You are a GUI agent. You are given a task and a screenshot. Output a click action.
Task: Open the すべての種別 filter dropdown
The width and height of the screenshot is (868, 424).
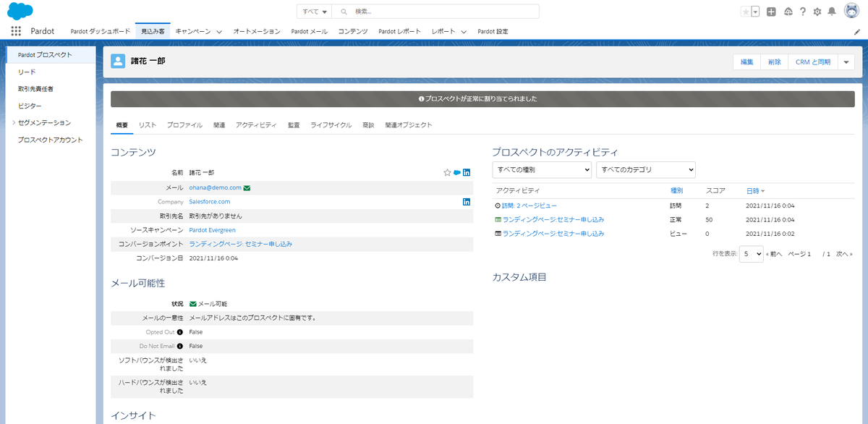coord(542,169)
